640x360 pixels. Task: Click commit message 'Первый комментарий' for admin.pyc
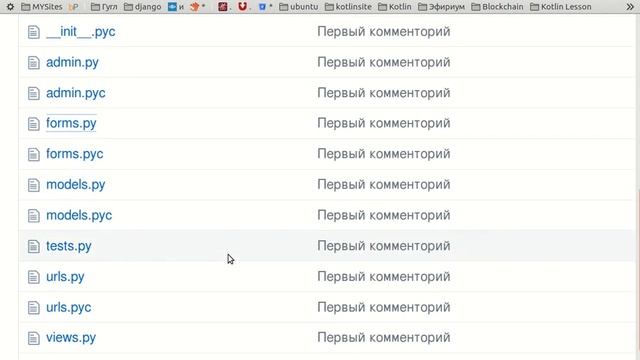(x=384, y=93)
